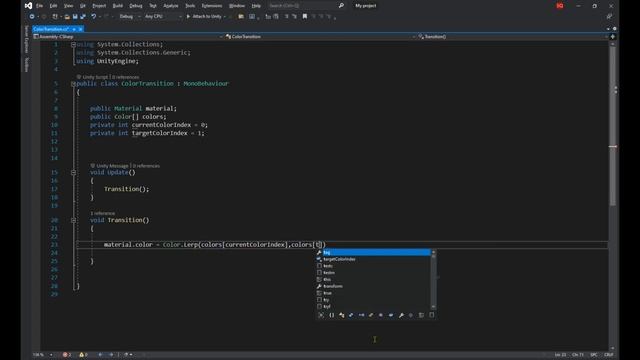Screen dimensions: 640x360
Task: Open the Edit menu
Action: coord(53,6)
